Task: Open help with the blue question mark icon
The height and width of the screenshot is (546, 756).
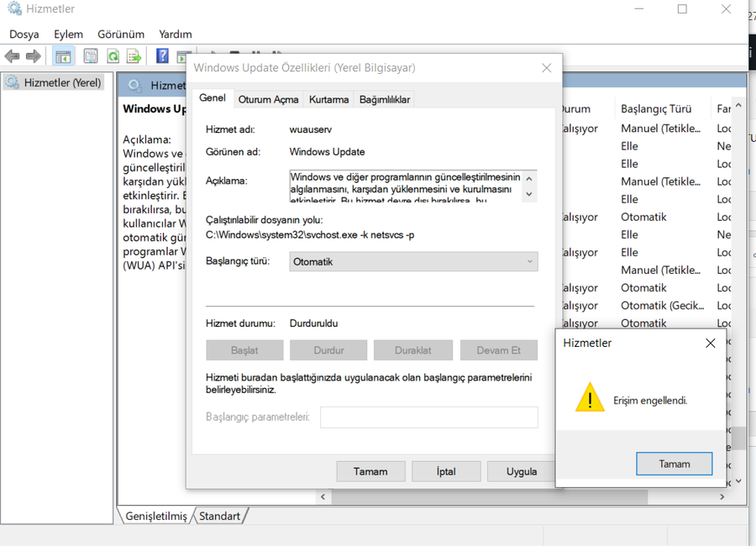Action: (x=162, y=56)
